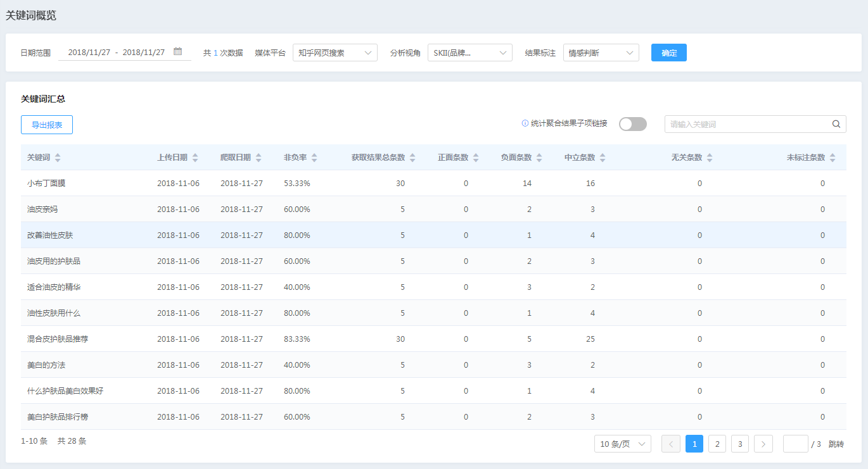Click 导出报表 export button

[x=47, y=125]
